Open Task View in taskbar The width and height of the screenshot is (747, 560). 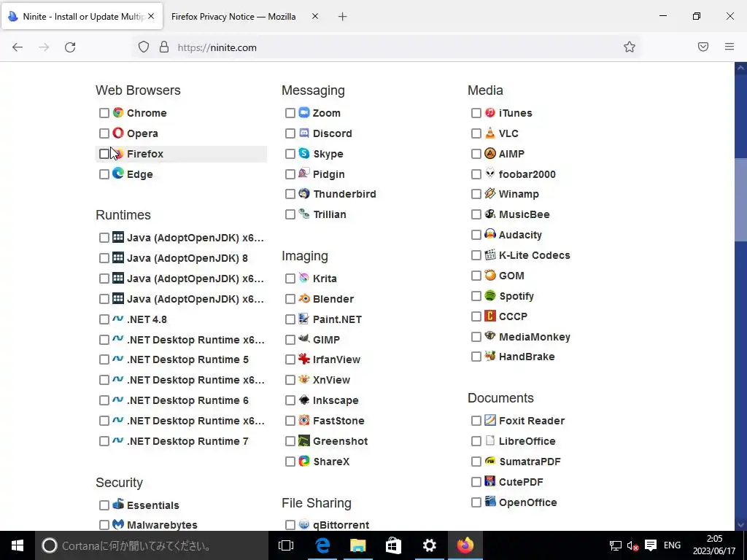(286, 545)
